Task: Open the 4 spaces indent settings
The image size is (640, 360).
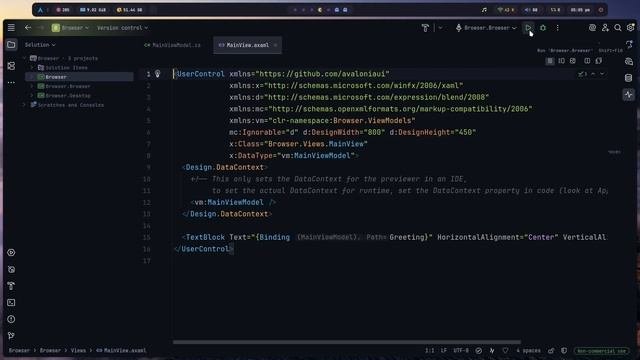Action: [528, 350]
